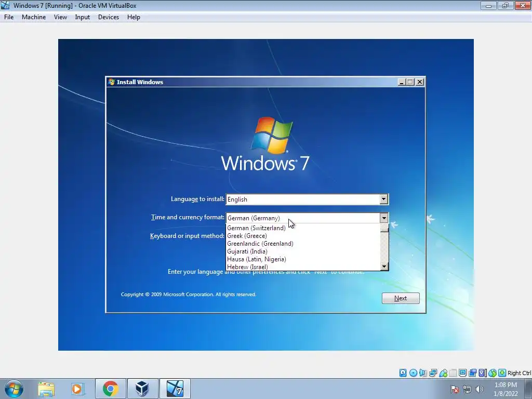Click the display settings indicator icon
Image resolution: width=532 pixels, height=399 pixels.
coord(462,373)
